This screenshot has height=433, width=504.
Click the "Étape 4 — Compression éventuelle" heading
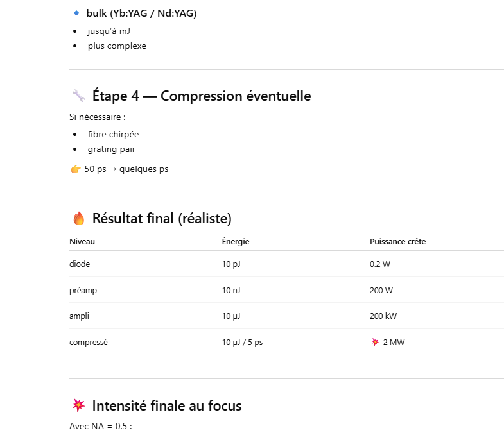click(202, 96)
